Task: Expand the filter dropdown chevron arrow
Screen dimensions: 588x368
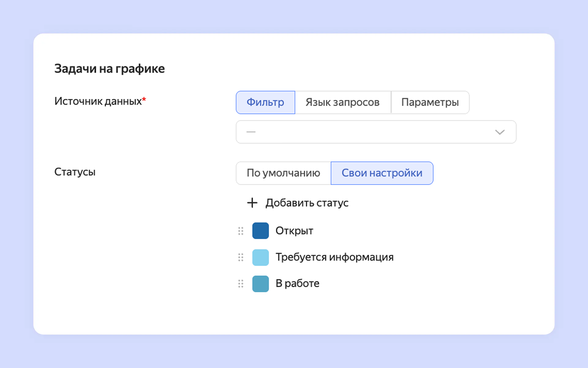Action: click(x=499, y=132)
